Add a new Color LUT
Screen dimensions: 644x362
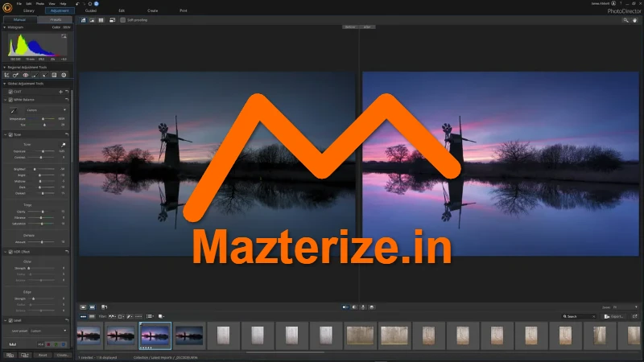click(61, 92)
